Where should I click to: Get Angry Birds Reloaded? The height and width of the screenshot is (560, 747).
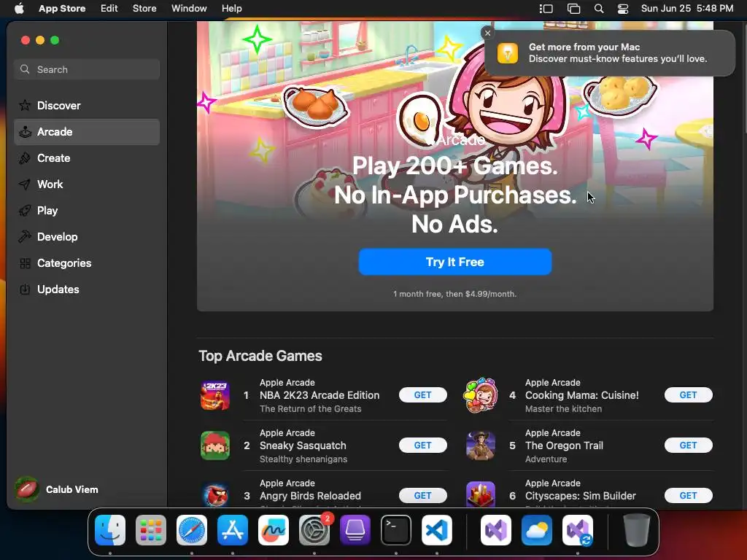pos(422,496)
